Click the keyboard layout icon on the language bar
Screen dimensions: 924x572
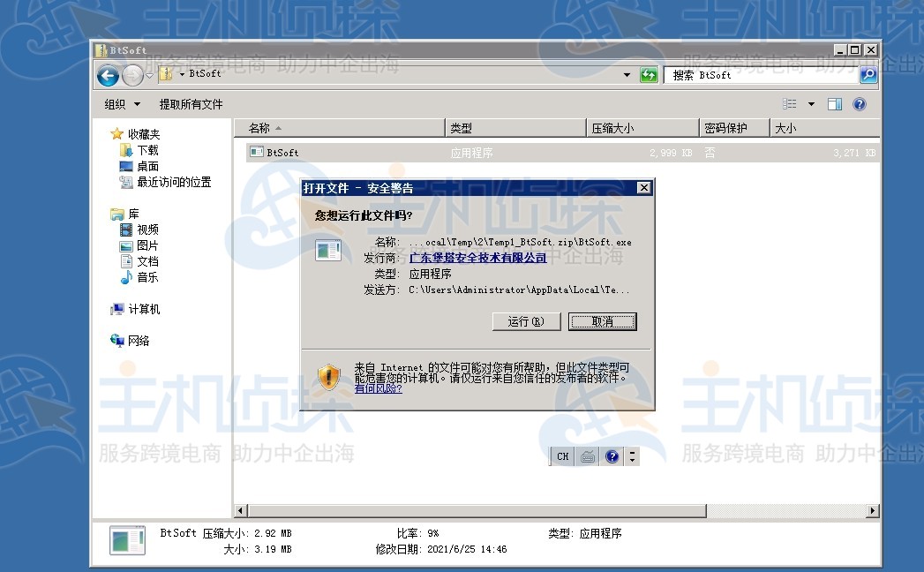pyautogui.click(x=587, y=456)
